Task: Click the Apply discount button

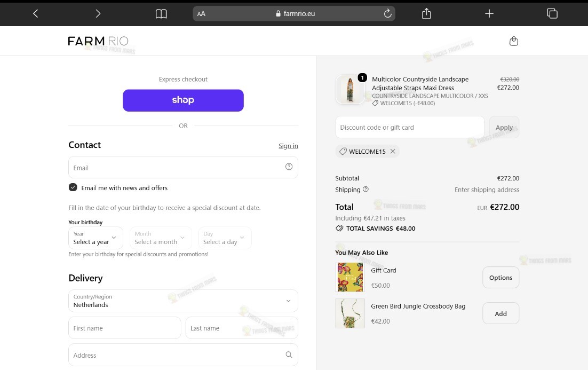Action: [504, 127]
